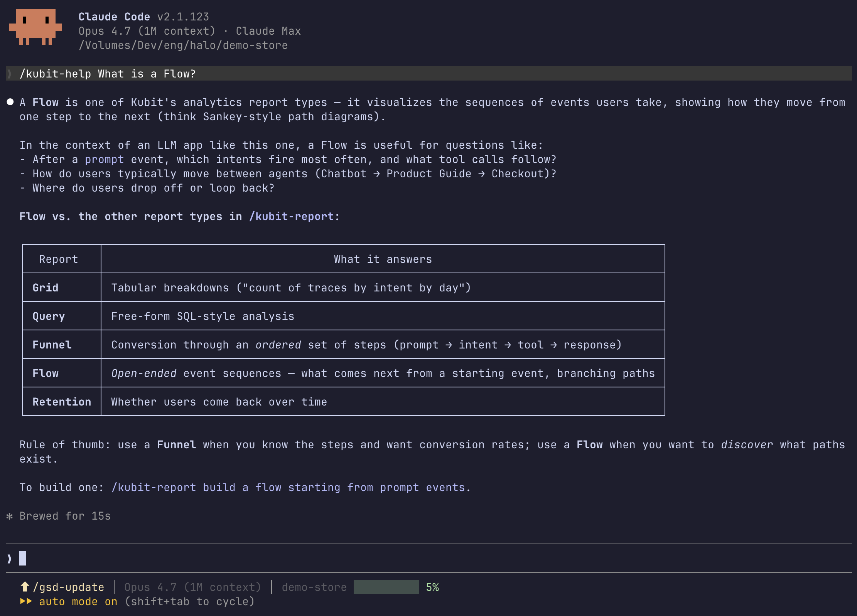This screenshot has width=857, height=616.
Task: Click the Funnel row label in the table
Action: tap(52, 345)
